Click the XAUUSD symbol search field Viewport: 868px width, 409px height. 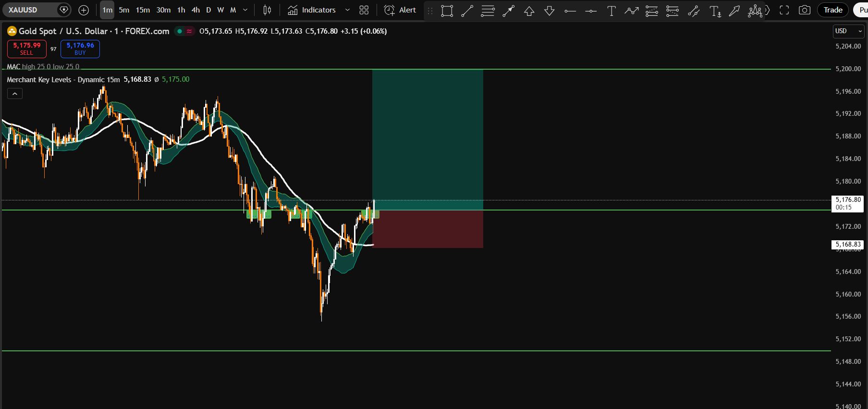tap(30, 10)
